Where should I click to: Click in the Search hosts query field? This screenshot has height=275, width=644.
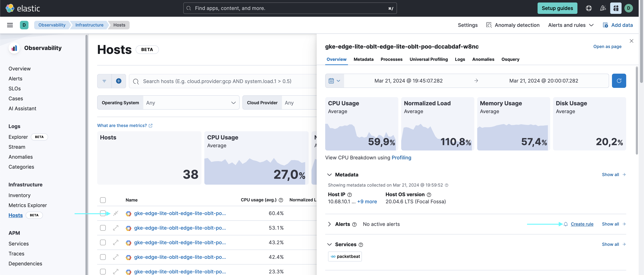[x=222, y=81]
